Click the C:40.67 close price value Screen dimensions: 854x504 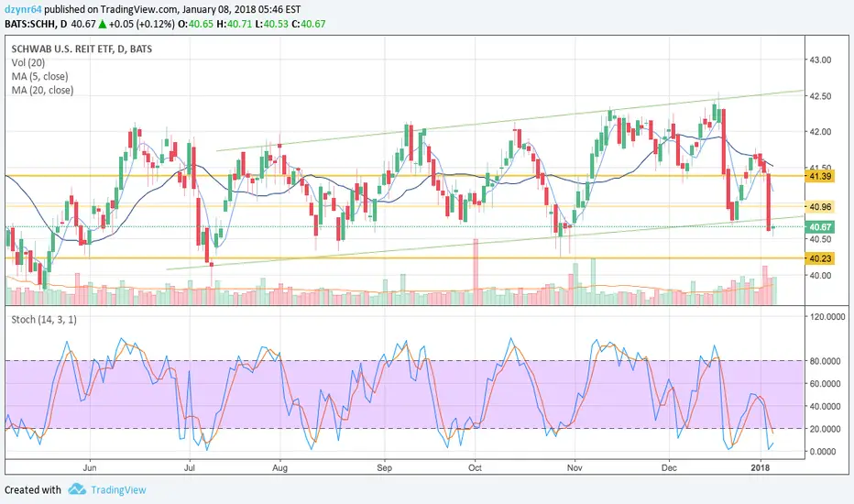pos(309,24)
